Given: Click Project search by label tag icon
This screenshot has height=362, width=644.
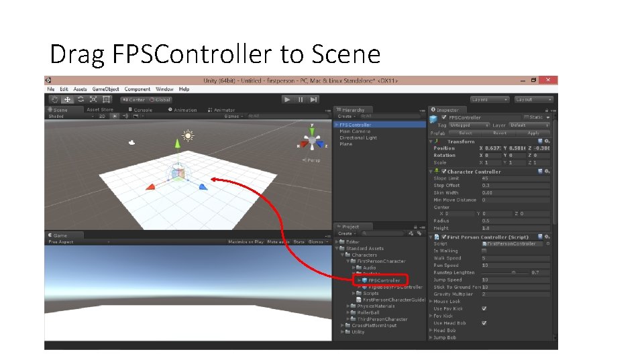Looking at the screenshot, I should click(419, 233).
